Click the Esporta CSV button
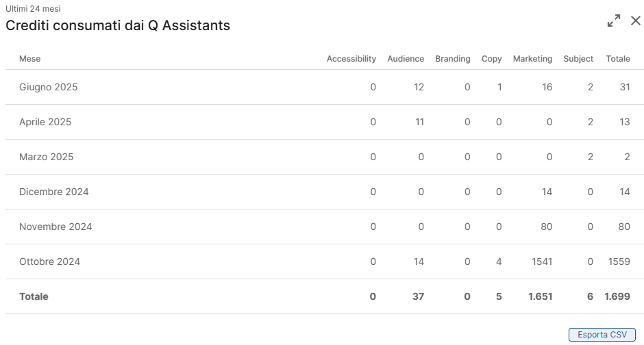 pos(602,334)
